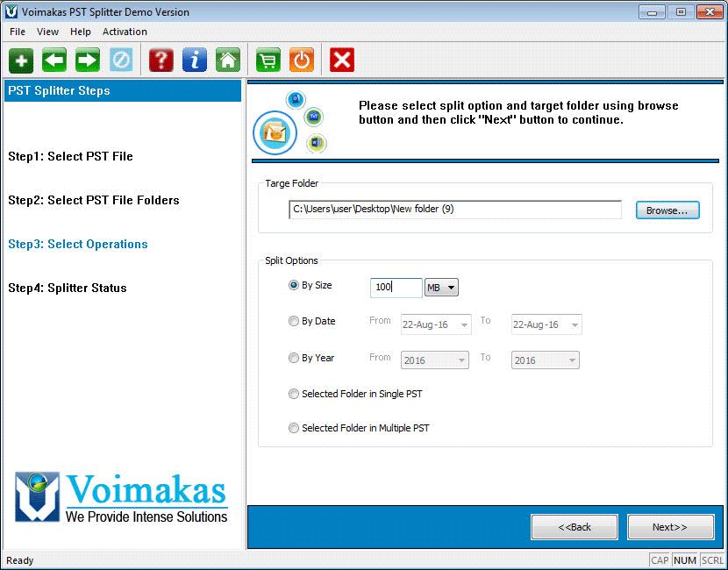Click Step1: Select PST File
The height and width of the screenshot is (570, 728).
pos(70,156)
